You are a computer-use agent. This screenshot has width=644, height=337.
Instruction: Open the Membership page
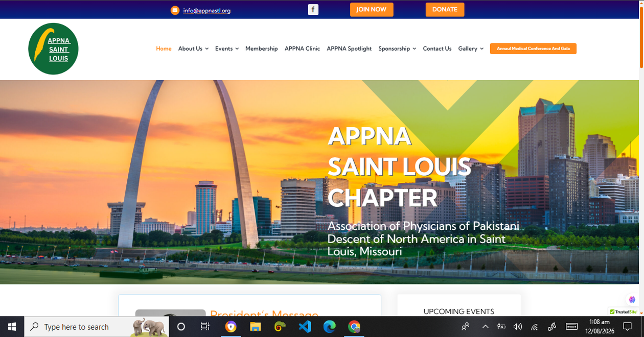261,49
